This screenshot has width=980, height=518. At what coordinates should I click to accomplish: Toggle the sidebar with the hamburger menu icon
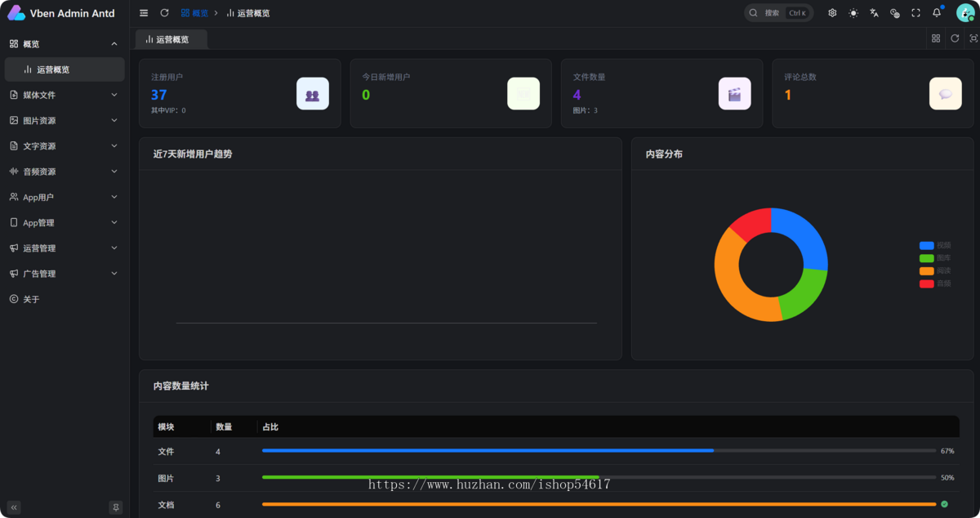click(x=144, y=13)
